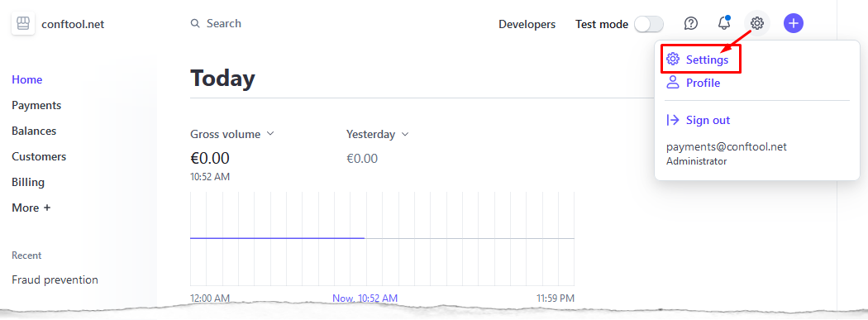The height and width of the screenshot is (320, 868).
Task: Toggle the Test mode switch
Action: 649,24
